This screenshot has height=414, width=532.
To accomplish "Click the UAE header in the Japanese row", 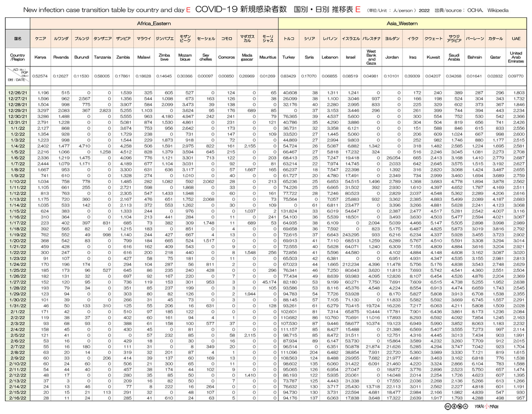I will click(x=516, y=39).
